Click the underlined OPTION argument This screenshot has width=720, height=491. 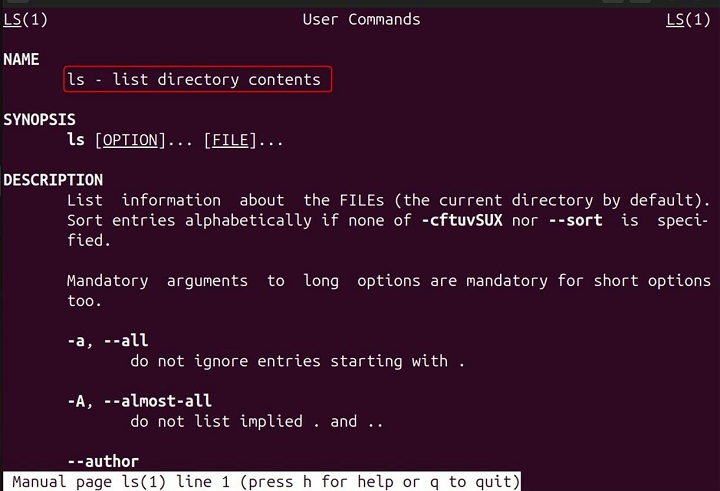pyautogui.click(x=131, y=140)
